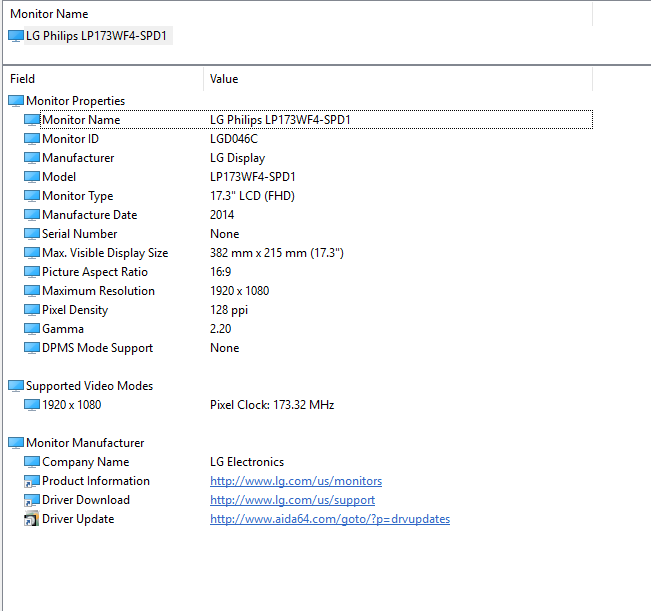The height and width of the screenshot is (611, 651).
Task: Select the Max. Visible Display Size field
Action: [105, 253]
